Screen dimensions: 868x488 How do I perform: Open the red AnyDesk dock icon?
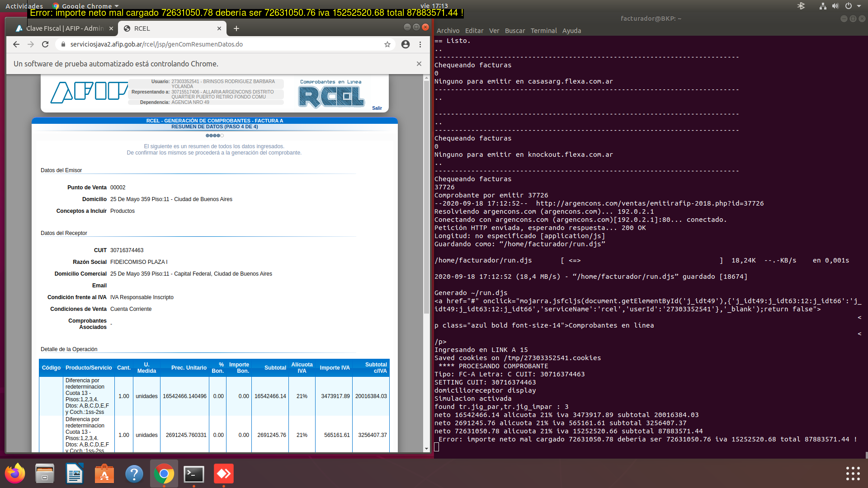click(224, 474)
